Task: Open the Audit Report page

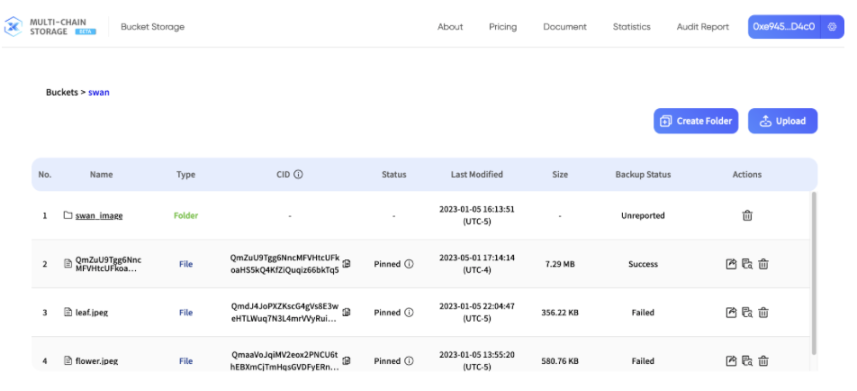Action: click(703, 27)
